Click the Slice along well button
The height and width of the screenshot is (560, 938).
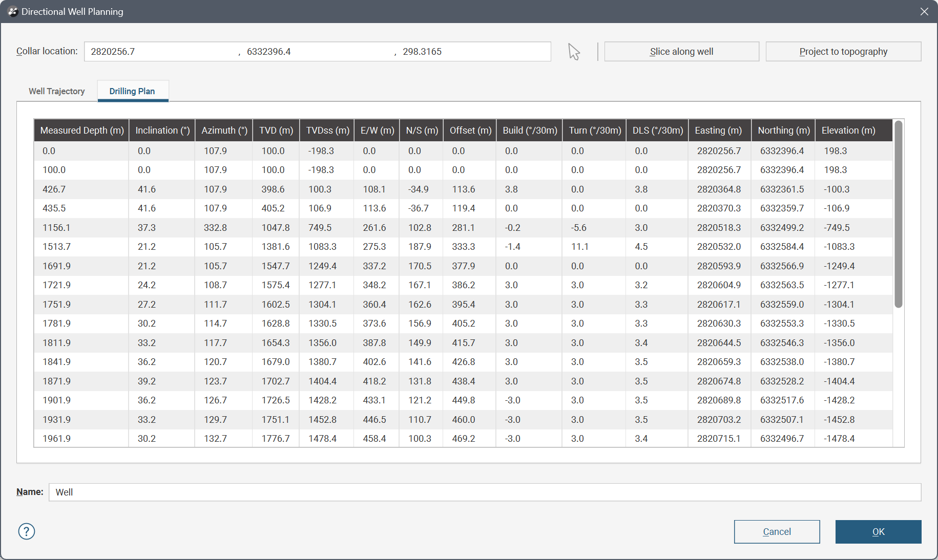[x=681, y=52]
